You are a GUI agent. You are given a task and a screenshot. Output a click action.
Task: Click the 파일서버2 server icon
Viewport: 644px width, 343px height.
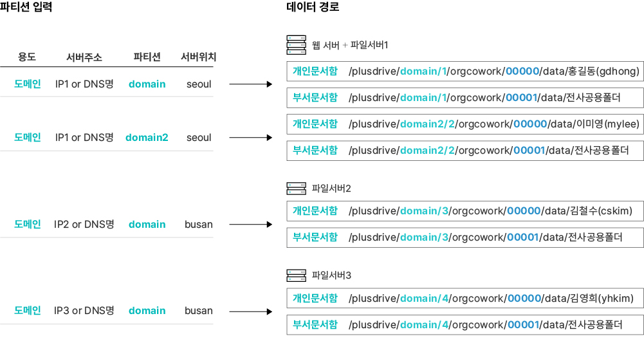pos(296,189)
